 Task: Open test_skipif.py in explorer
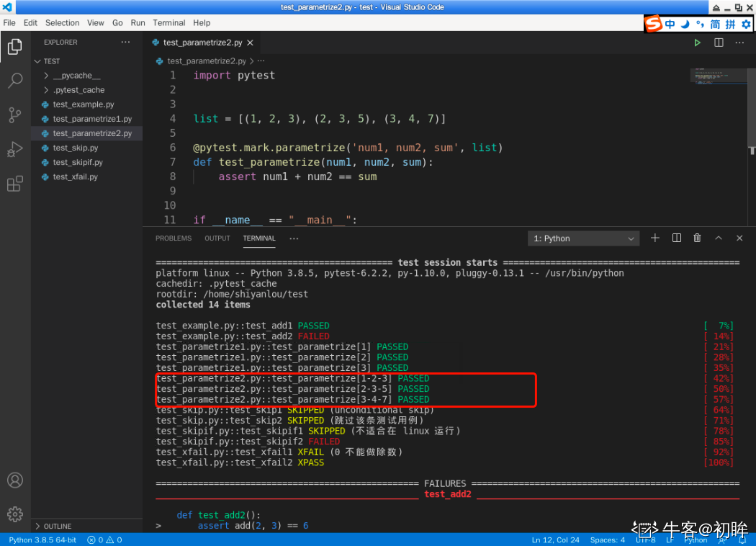pos(78,163)
